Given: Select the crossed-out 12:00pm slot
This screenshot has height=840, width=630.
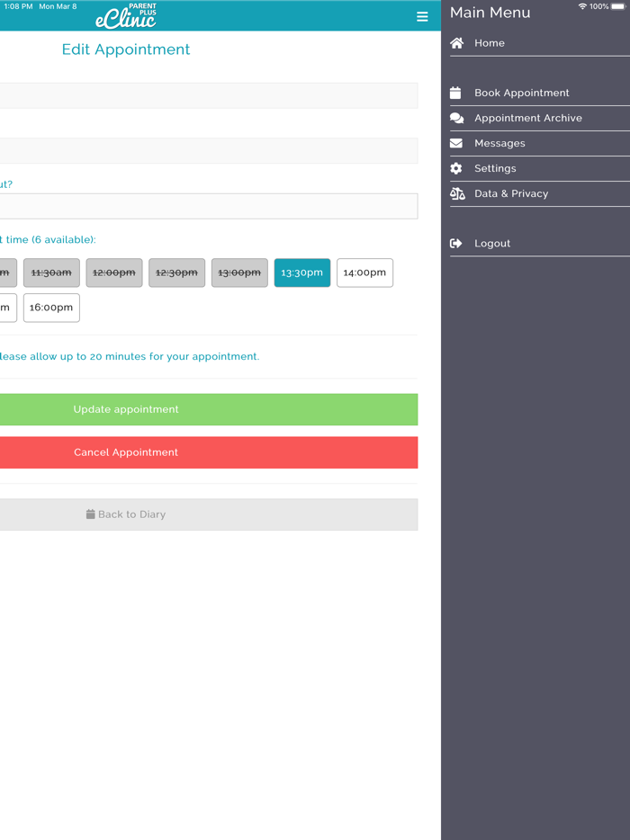Looking at the screenshot, I should 114,273.
